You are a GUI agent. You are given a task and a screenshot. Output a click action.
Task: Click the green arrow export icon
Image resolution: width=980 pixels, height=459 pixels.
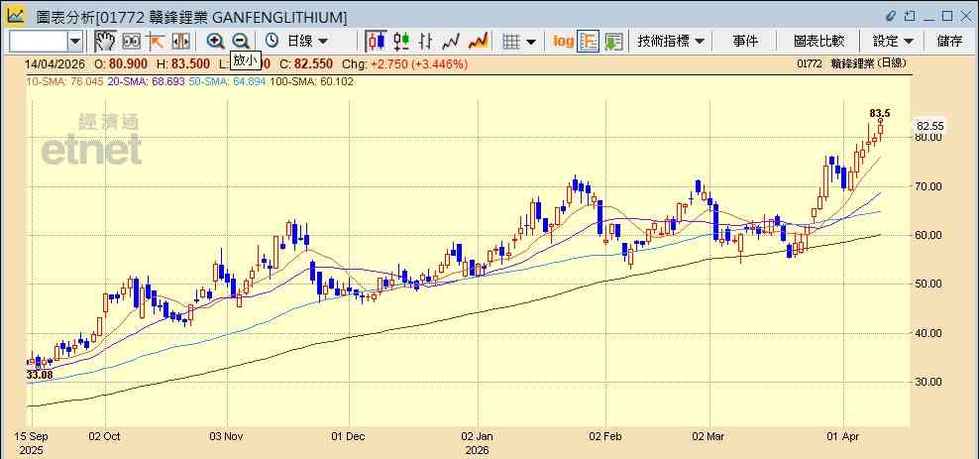click(613, 42)
